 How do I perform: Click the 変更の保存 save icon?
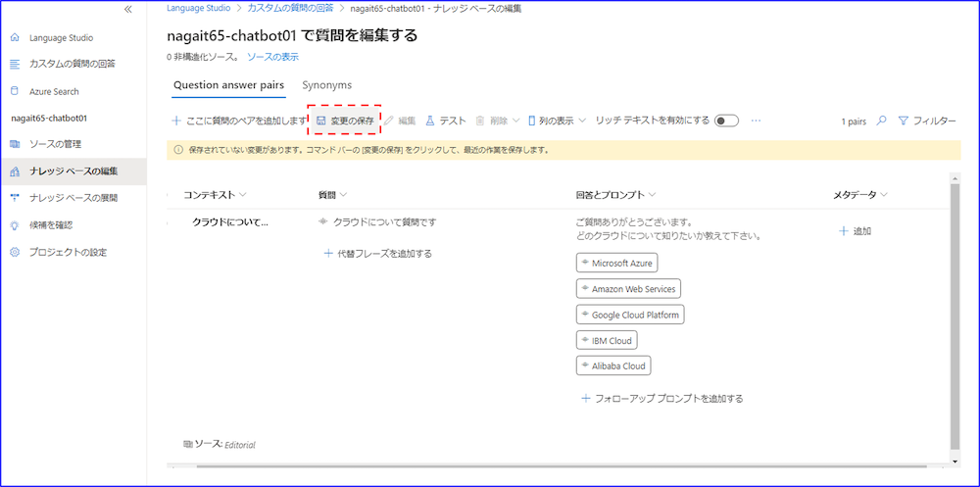tap(321, 121)
